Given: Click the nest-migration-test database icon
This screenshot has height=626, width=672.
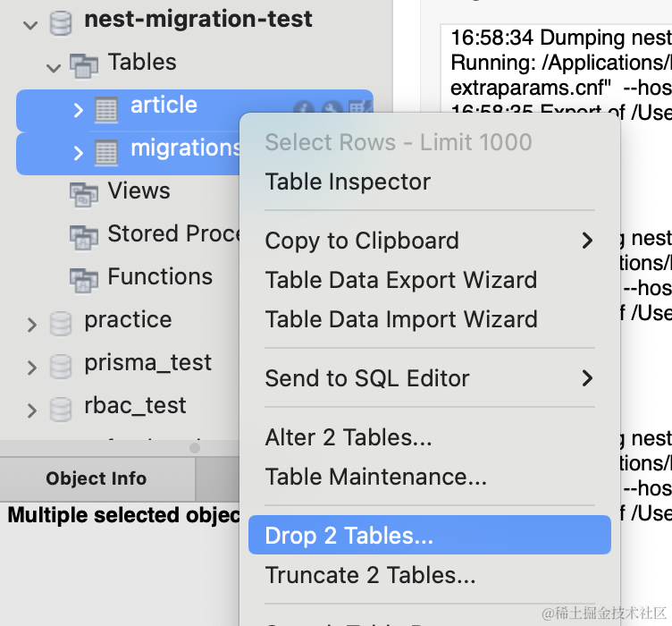Looking at the screenshot, I should [x=61, y=21].
